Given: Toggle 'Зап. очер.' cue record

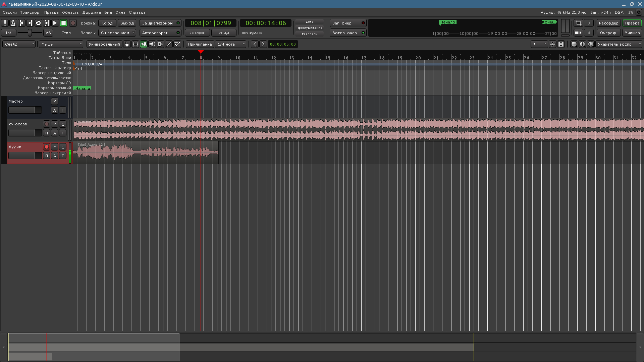Looking at the screenshot, I should click(x=348, y=23).
